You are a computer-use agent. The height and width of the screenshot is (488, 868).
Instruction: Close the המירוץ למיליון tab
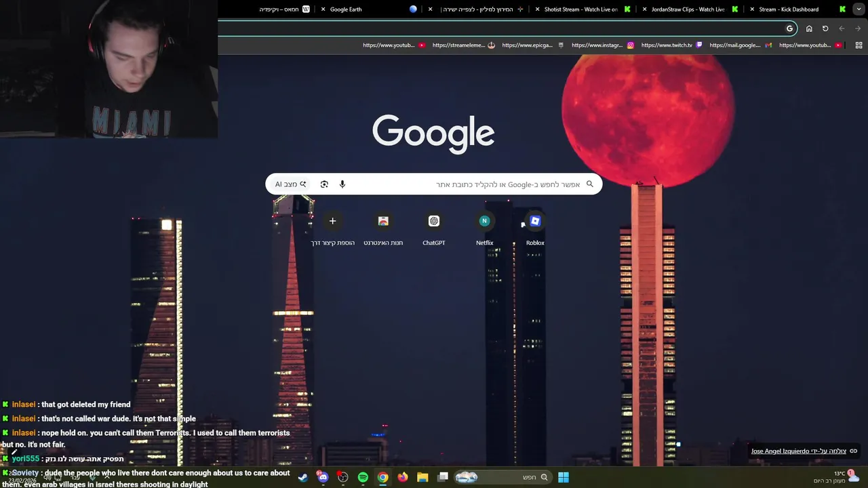tap(430, 9)
